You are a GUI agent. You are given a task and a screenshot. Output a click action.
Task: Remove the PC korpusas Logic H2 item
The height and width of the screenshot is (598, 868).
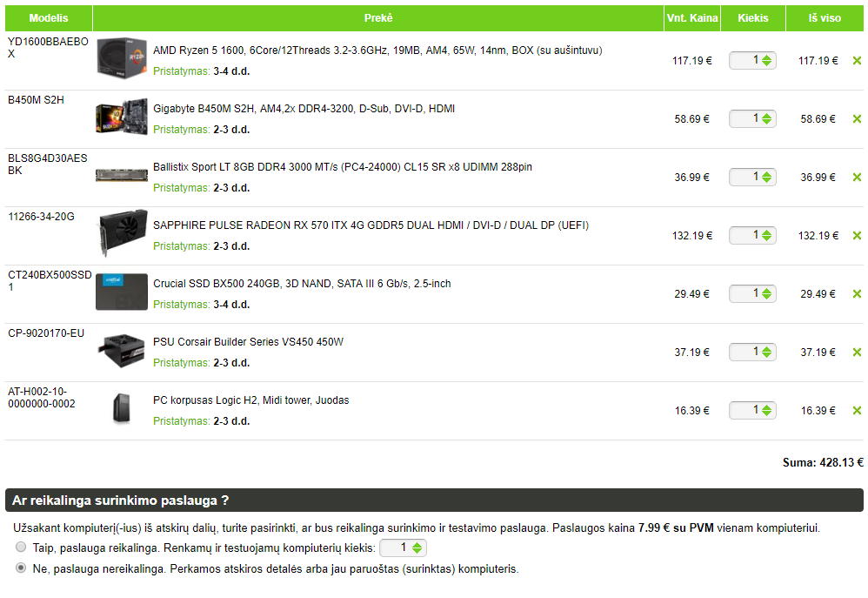857,410
